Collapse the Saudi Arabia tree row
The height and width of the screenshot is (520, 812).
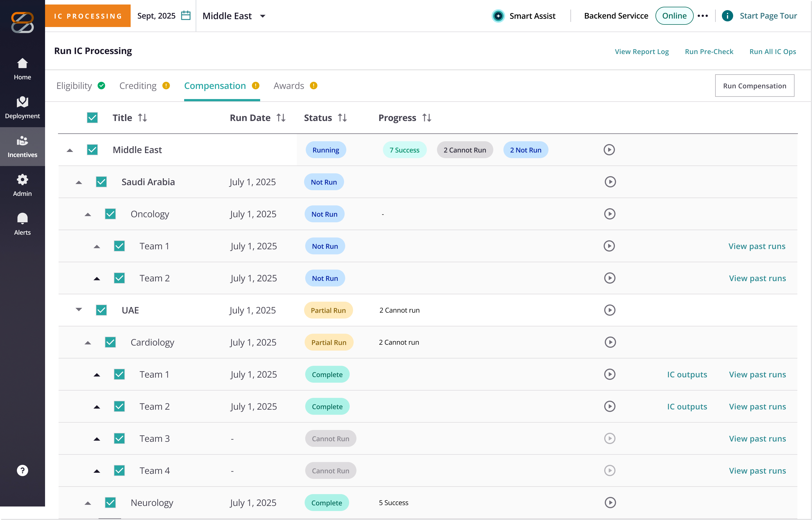click(79, 182)
